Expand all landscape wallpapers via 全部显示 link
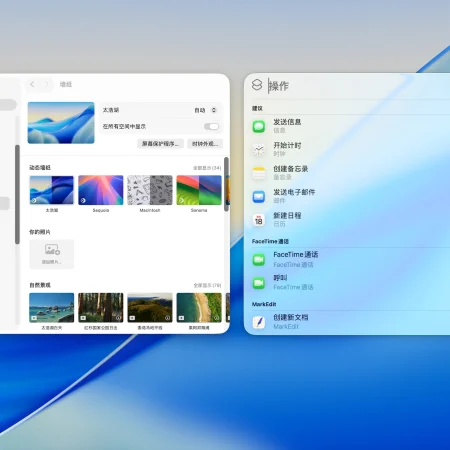Image resolution: width=450 pixels, height=450 pixels. (x=207, y=285)
